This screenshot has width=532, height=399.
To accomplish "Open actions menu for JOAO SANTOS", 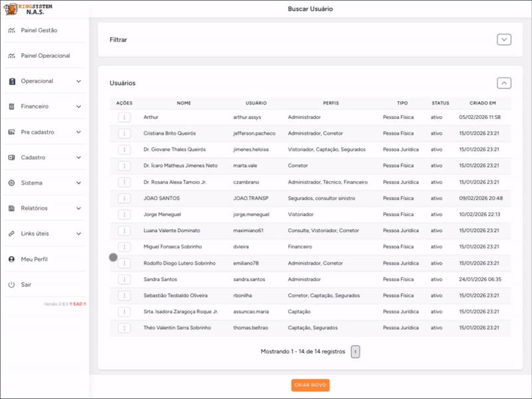I will pyautogui.click(x=124, y=198).
